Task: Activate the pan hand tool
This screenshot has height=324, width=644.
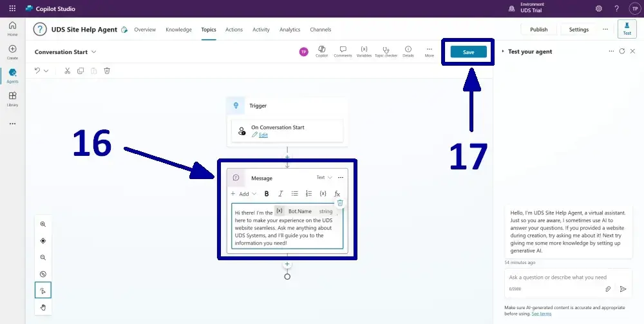Action: tap(43, 307)
